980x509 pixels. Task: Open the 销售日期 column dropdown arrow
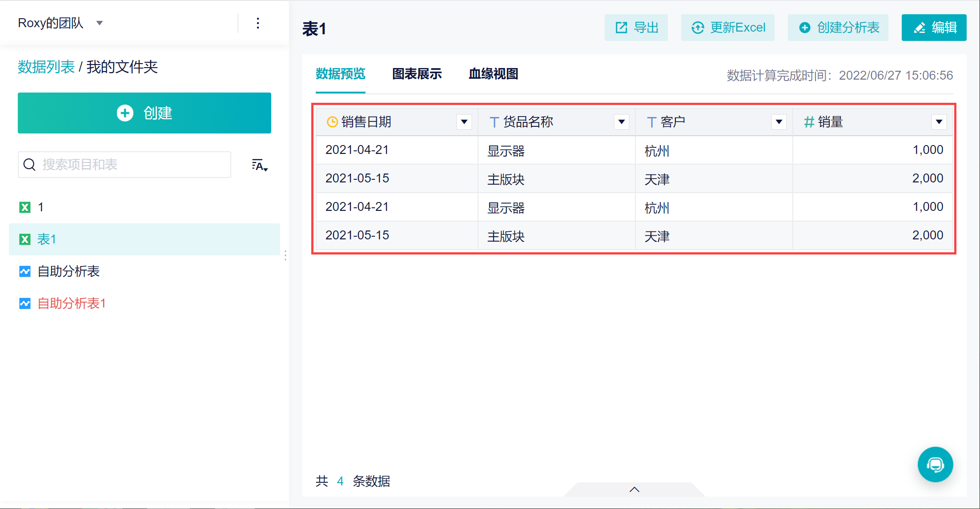click(x=464, y=122)
